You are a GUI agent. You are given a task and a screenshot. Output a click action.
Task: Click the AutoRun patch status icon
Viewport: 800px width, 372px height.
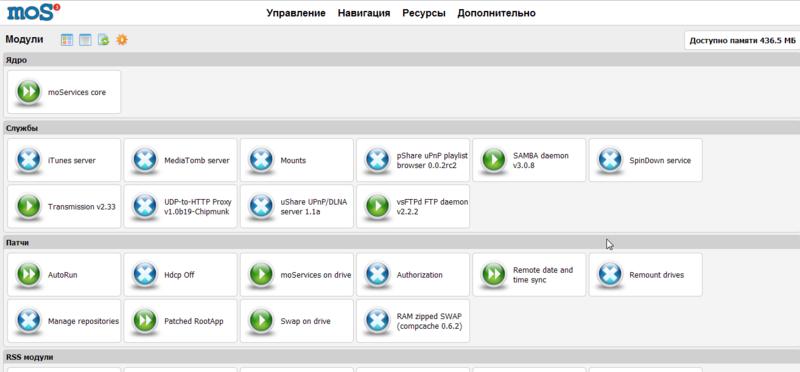[x=29, y=275]
